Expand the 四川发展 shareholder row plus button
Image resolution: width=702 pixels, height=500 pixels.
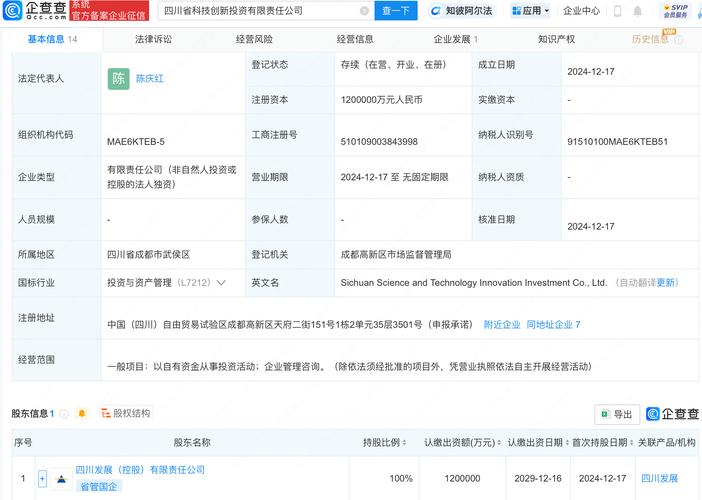click(42, 479)
